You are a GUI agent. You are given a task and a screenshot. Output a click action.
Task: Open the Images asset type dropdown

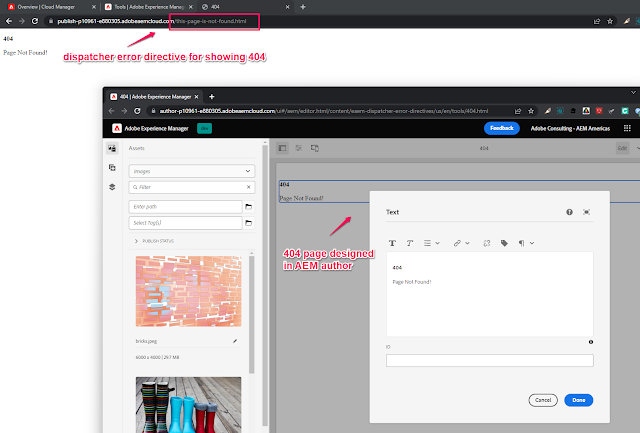point(192,171)
